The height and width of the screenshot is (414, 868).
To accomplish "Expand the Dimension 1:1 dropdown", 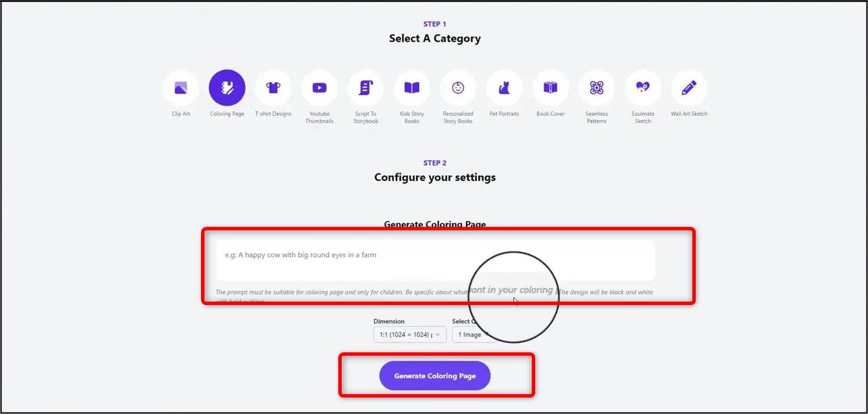I will (410, 334).
